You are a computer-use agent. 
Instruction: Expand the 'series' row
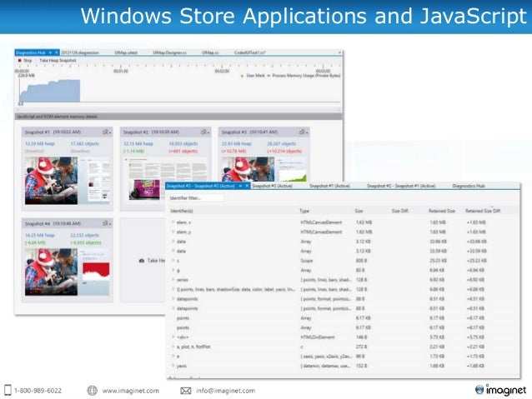click(x=173, y=280)
